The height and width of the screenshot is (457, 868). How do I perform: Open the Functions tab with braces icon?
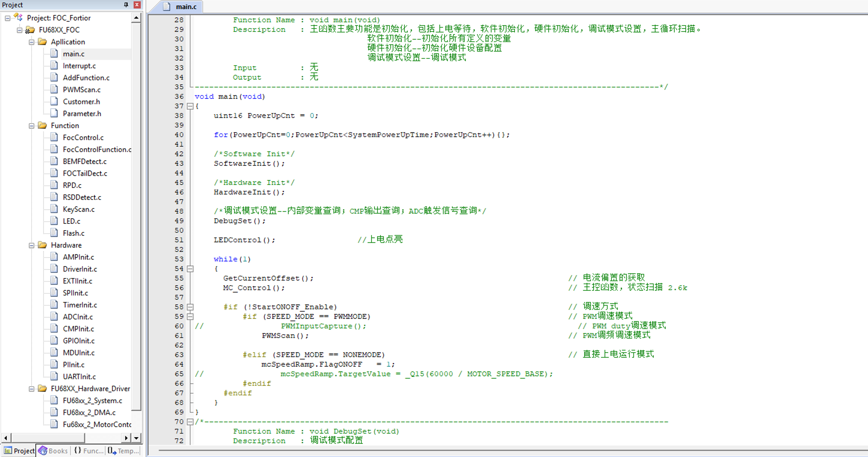point(78,451)
